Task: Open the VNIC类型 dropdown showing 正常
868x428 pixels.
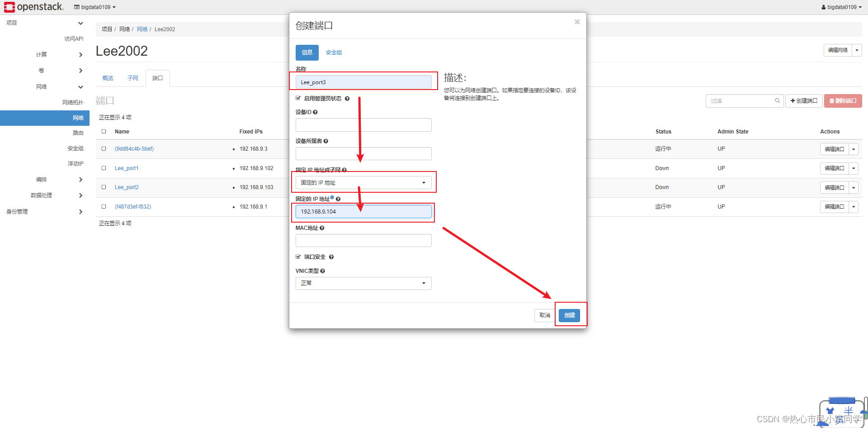Action: (363, 283)
